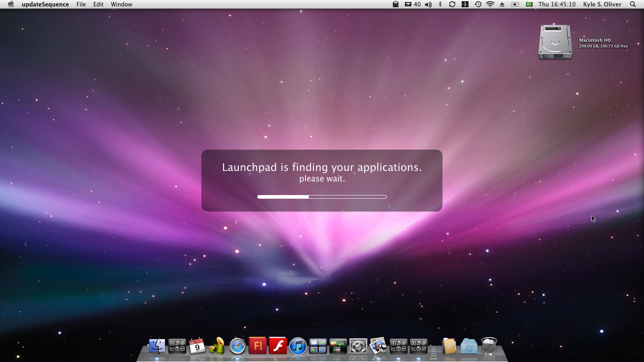The width and height of the screenshot is (644, 362).
Task: Open the Apple menu
Action: click(11, 4)
